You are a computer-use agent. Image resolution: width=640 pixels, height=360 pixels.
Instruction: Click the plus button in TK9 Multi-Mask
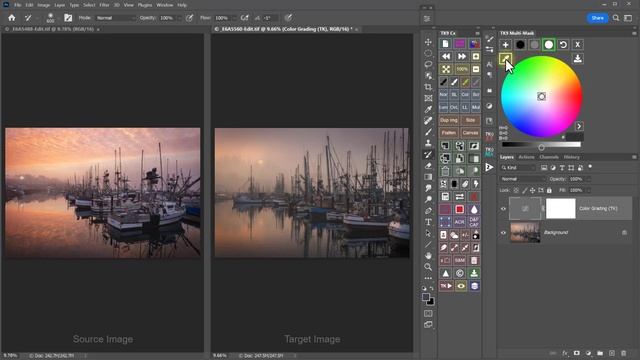coord(505,45)
